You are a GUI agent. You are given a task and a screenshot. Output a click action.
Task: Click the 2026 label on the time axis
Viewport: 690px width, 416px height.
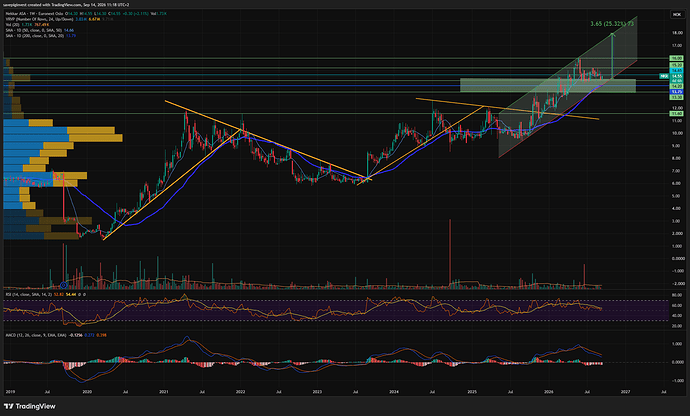tap(548, 391)
